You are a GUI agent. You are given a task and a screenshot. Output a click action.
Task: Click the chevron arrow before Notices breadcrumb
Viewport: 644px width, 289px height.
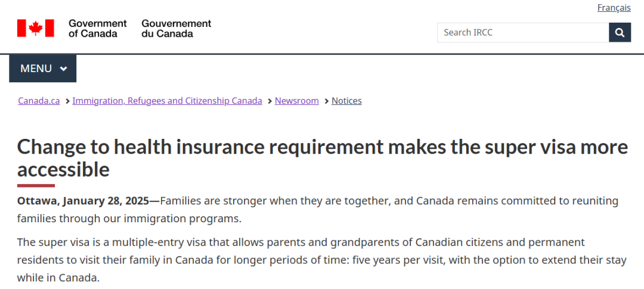[x=327, y=101]
